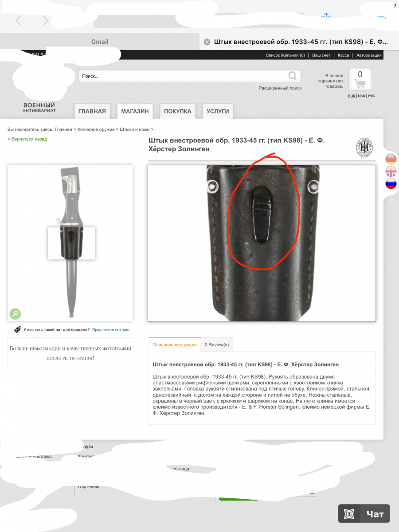Open the МАГАЗИН menu tab
Screen dimensions: 399x532
(x=135, y=111)
